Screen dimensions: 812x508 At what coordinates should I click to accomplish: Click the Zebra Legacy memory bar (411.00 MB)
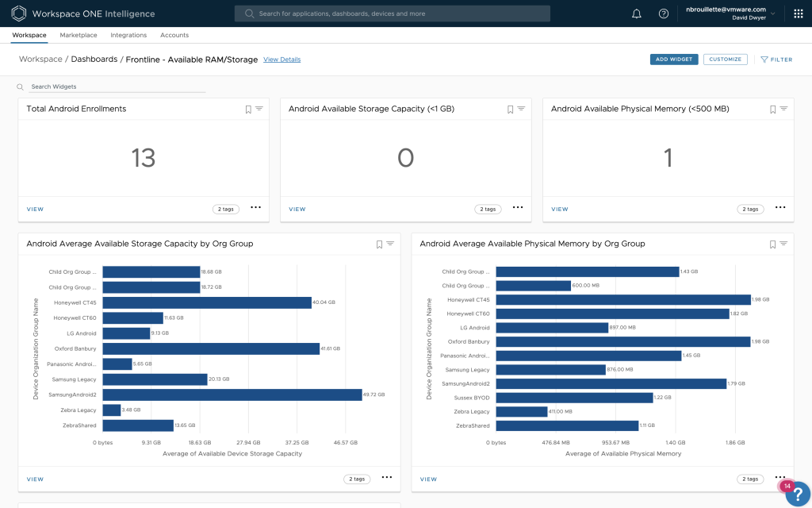point(522,412)
